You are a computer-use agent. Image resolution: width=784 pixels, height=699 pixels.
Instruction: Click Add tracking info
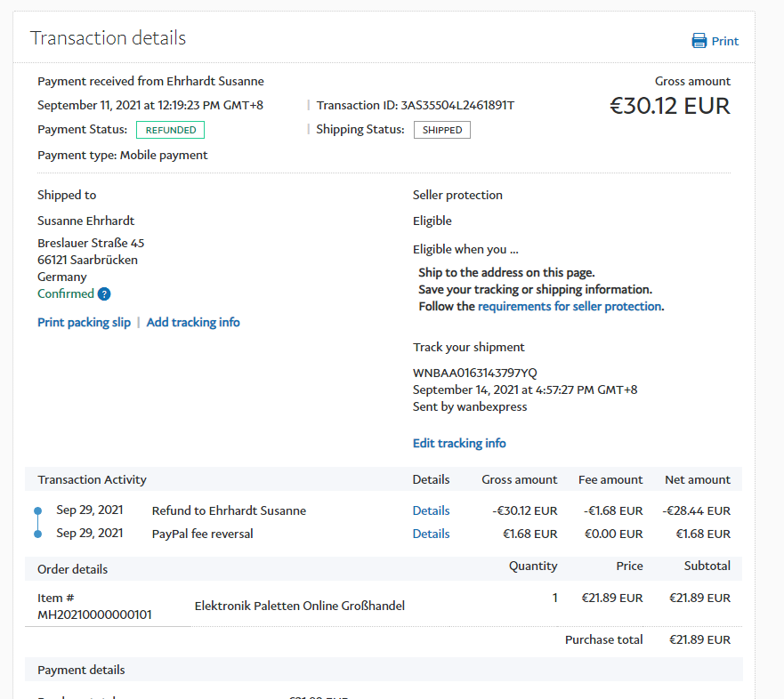(193, 322)
